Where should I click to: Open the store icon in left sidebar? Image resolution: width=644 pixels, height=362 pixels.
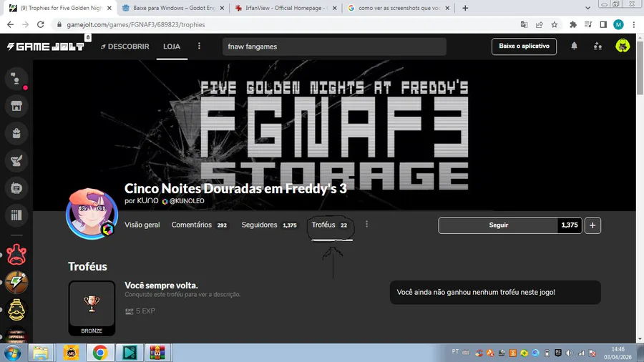pos(16,106)
